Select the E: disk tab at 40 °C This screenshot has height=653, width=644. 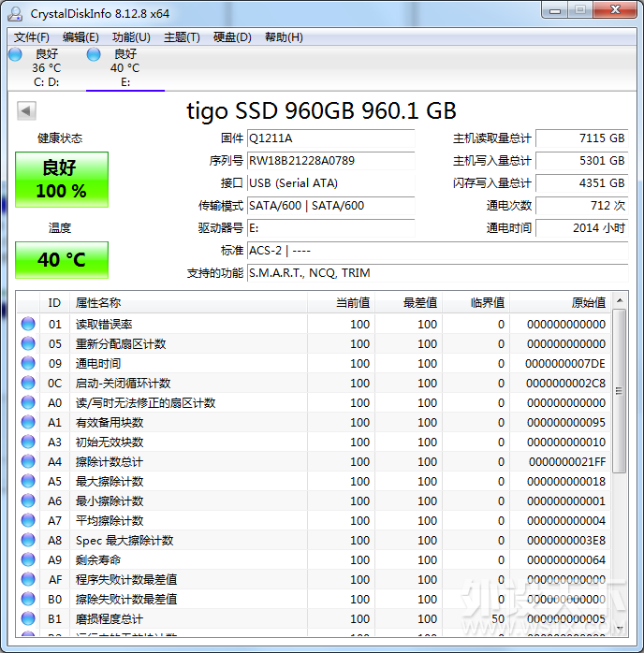click(x=125, y=68)
